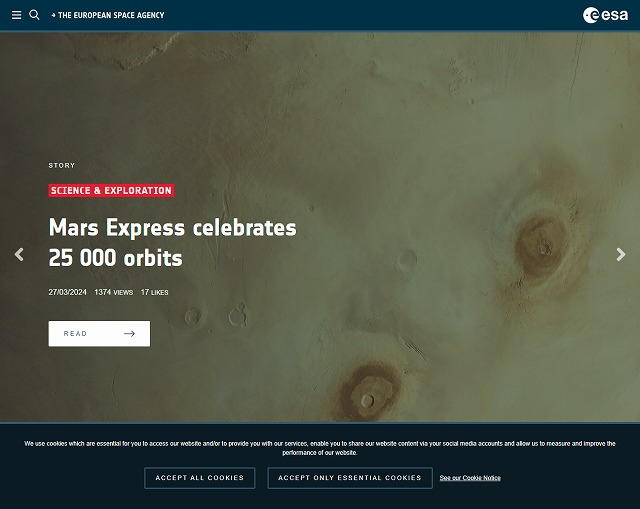Image resolution: width=640 pixels, height=509 pixels.
Task: Select the Science & Exploration tag
Action: click(x=111, y=191)
